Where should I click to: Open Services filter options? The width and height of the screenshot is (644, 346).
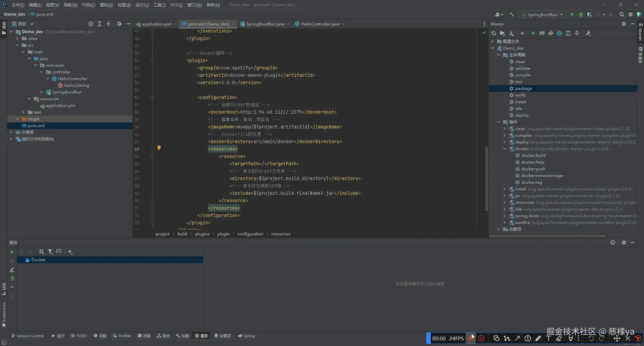coord(50,251)
